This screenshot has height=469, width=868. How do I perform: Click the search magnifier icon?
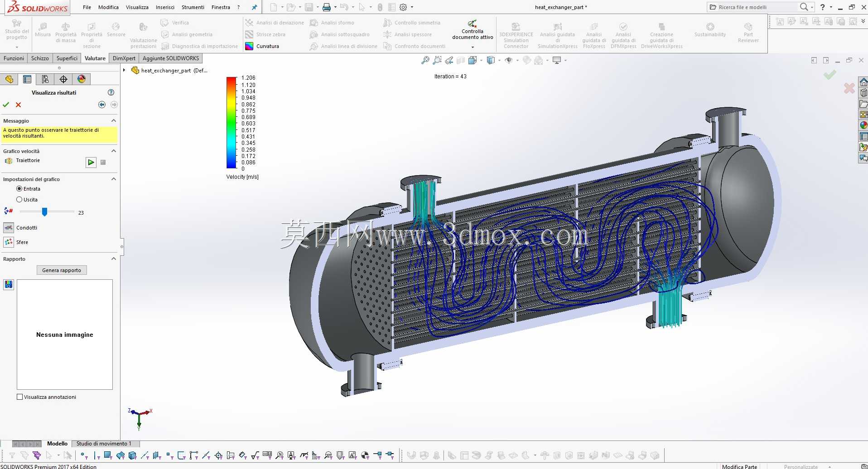[804, 7]
